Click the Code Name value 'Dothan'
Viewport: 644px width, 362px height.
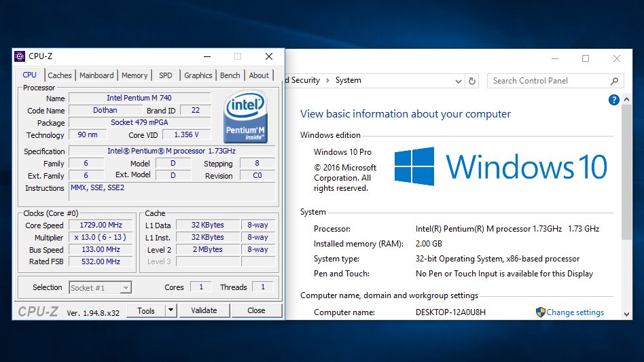point(105,110)
